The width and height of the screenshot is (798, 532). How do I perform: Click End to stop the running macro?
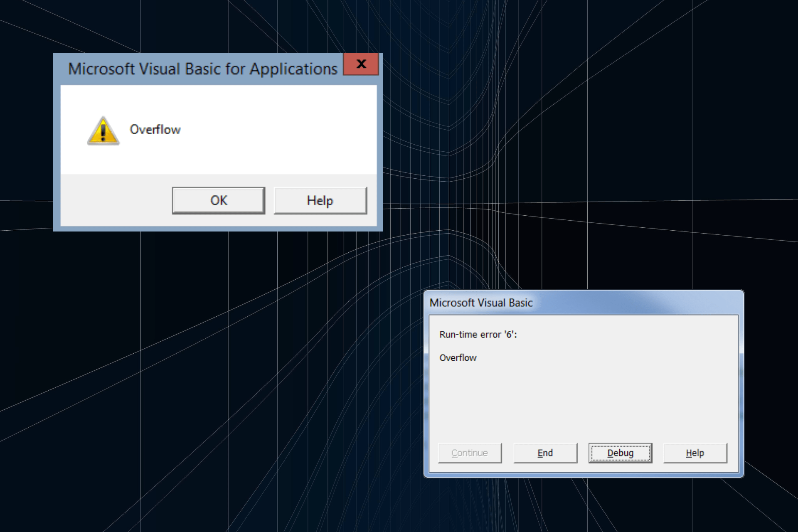(x=545, y=453)
